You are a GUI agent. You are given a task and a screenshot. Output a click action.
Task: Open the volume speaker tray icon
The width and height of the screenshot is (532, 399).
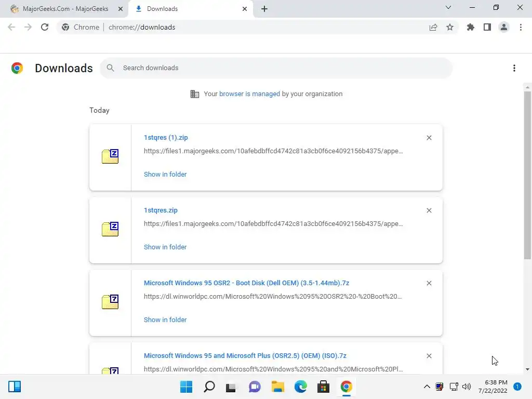[x=467, y=387]
